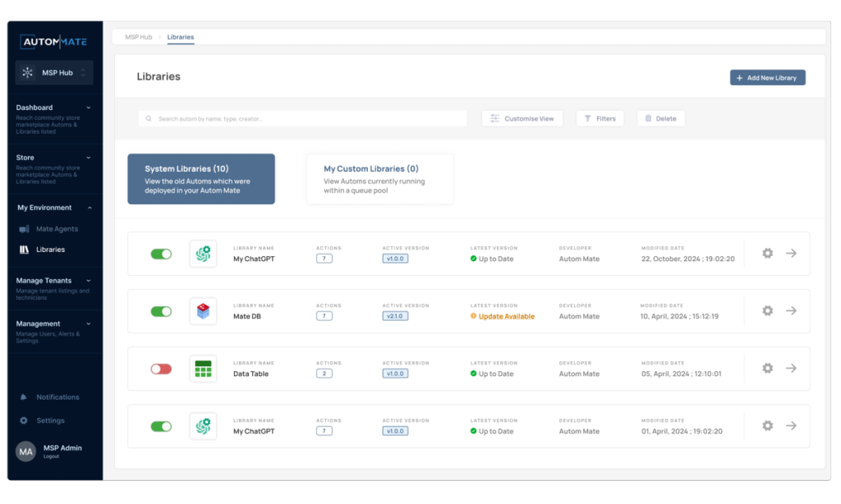The image size is (841, 504).
Task: Open the MSP Hub workspace dropdown
Action: [x=54, y=73]
